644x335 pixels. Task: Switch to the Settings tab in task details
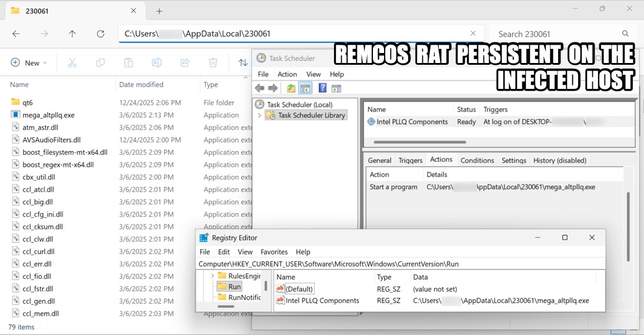pos(513,160)
